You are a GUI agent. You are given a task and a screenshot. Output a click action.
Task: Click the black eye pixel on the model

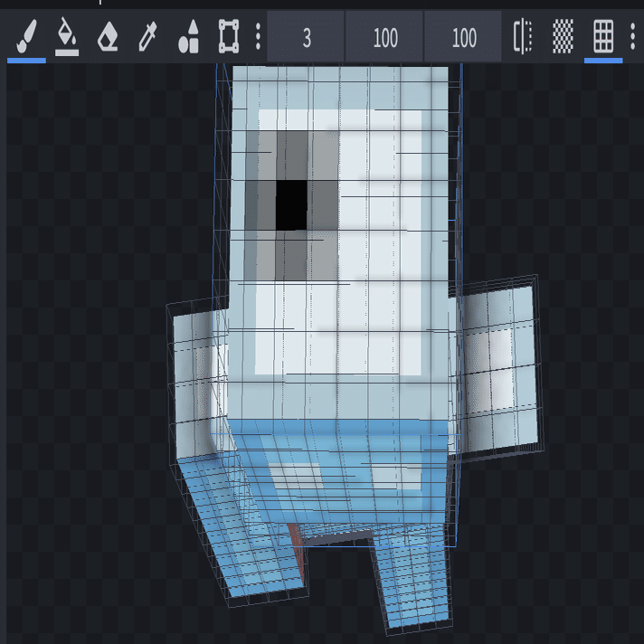pos(291,205)
